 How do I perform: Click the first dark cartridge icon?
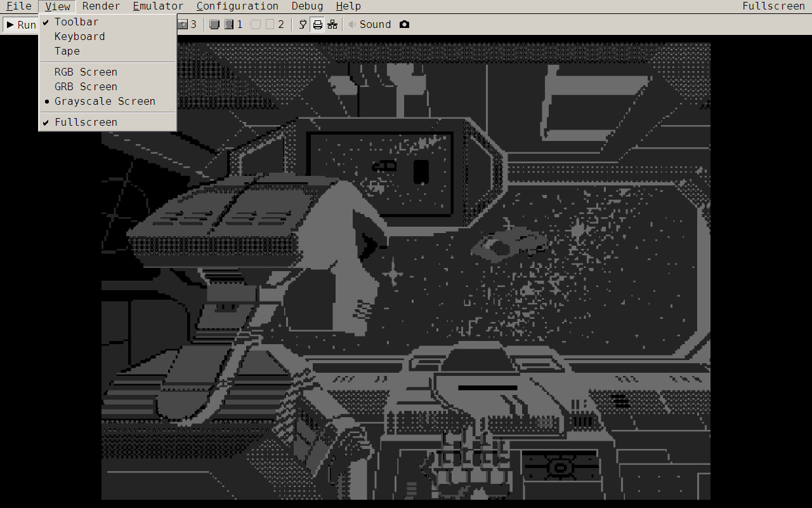pos(214,25)
